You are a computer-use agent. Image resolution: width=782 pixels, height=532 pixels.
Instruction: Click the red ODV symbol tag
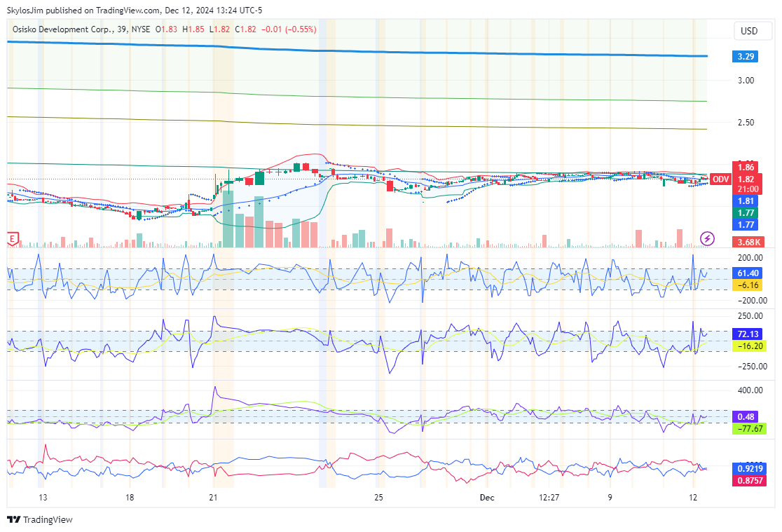[720, 179]
